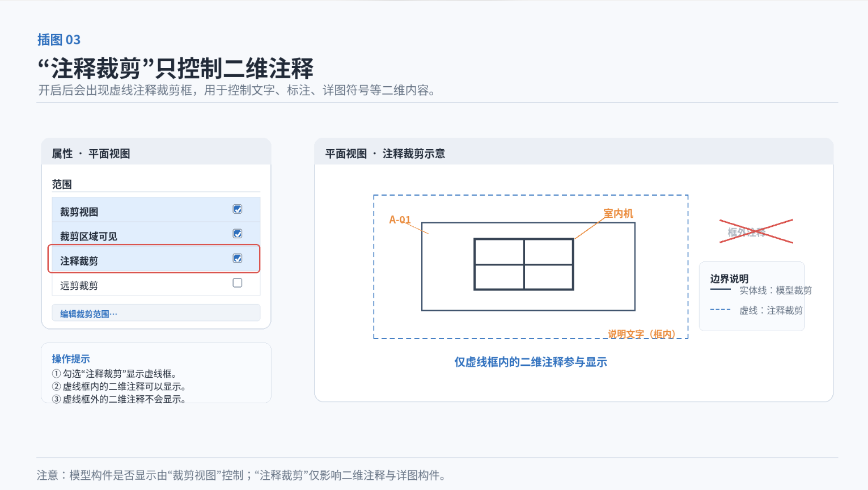Click the 操作提示 heading

[71, 359]
